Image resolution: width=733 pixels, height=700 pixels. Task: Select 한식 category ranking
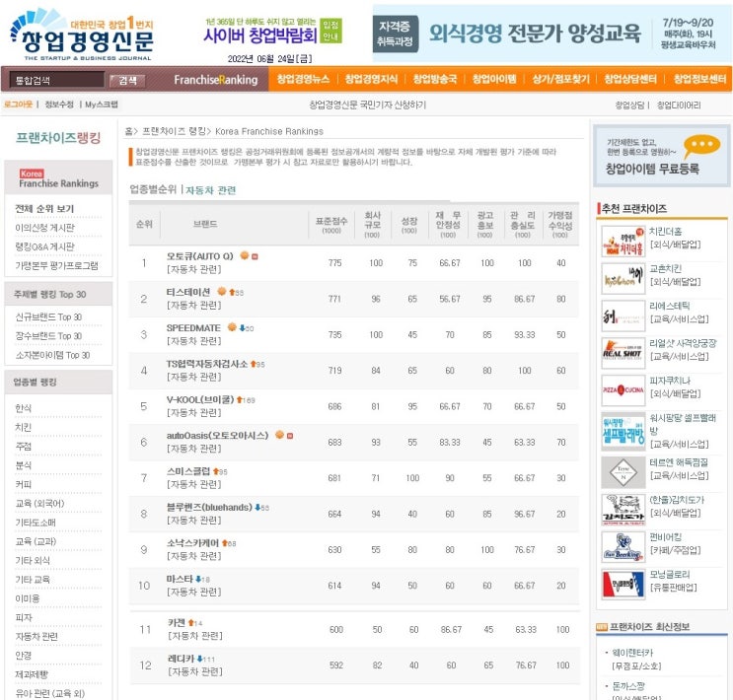(23, 408)
